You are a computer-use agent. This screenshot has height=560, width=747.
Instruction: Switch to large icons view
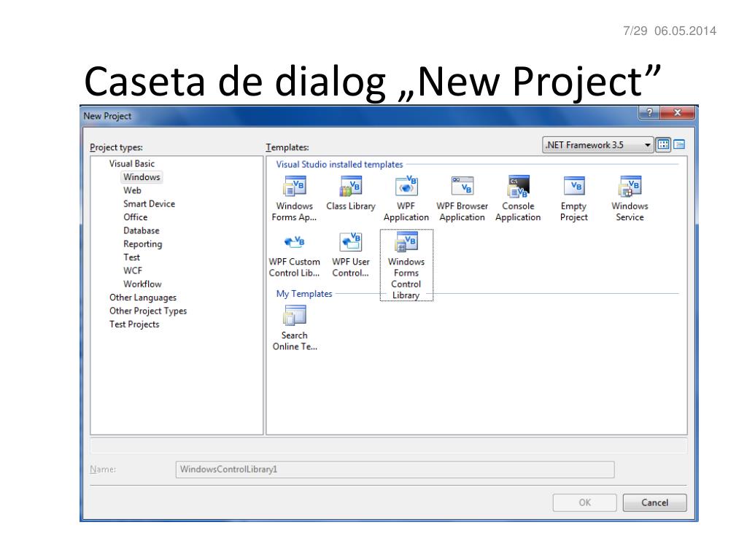pos(663,144)
